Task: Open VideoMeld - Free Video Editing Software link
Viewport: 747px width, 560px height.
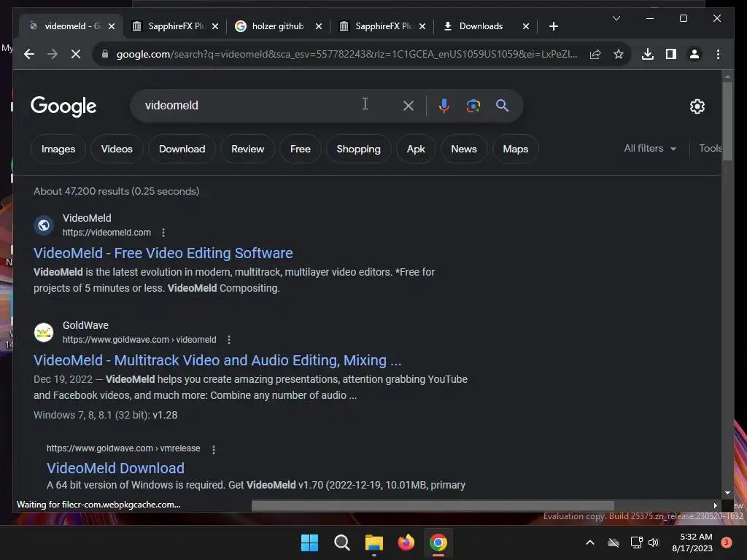Action: (x=163, y=253)
